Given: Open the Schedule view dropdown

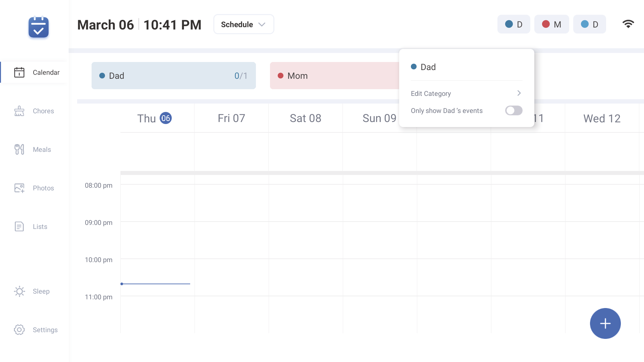Looking at the screenshot, I should tap(244, 24).
